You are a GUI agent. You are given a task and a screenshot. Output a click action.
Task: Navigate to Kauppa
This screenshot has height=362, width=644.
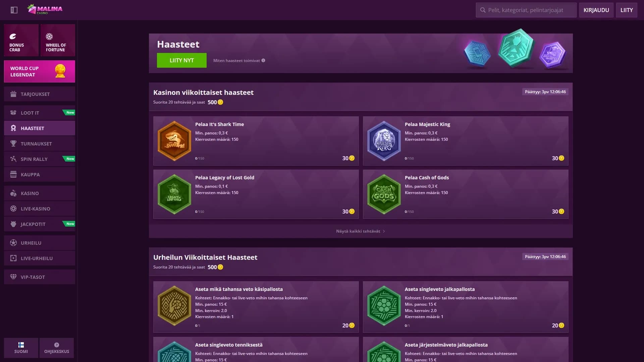click(x=40, y=175)
